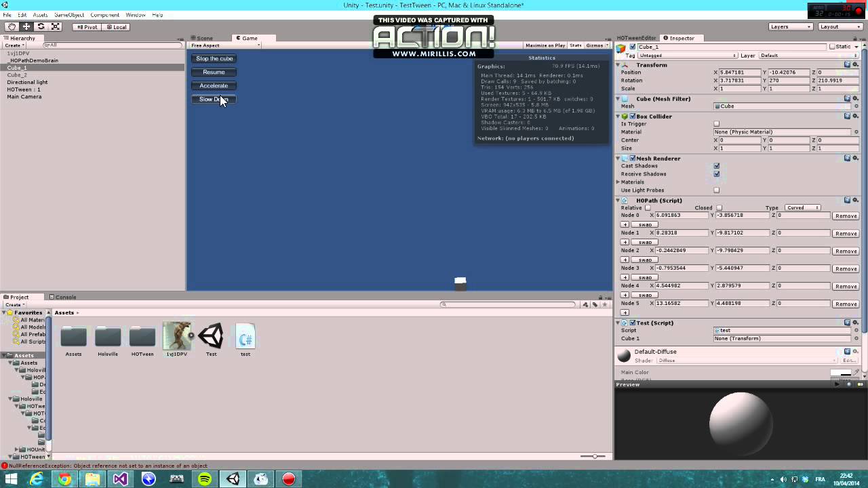This screenshot has width=868, height=488.
Task: Click the cube object icon beside Cube_1 name
Action: [x=621, y=48]
